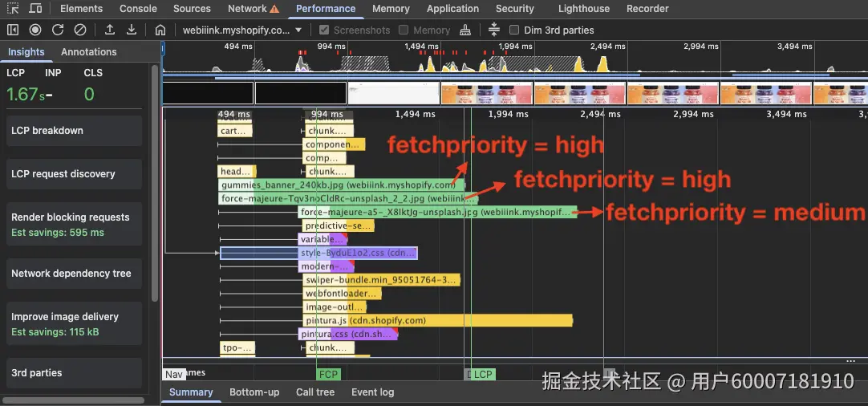Select the gummies_banner_240kb.jpg request
The height and width of the screenshot is (406, 868).
tap(342, 185)
